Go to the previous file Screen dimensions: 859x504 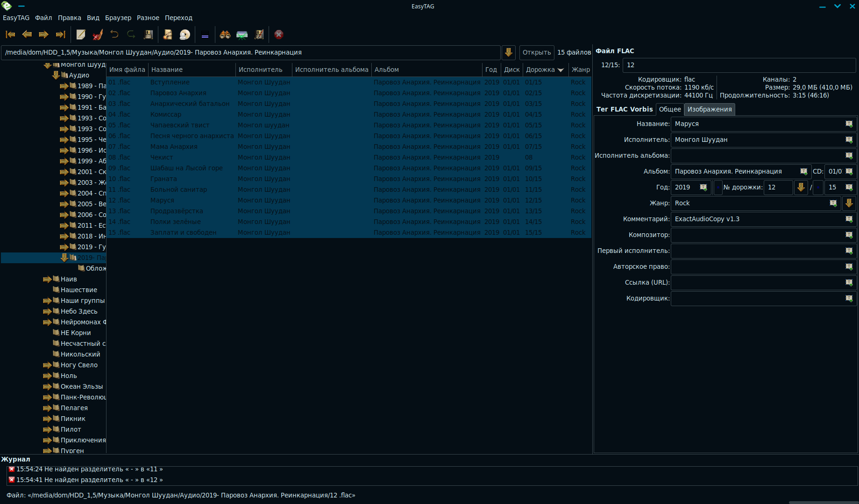pyautogui.click(x=27, y=35)
